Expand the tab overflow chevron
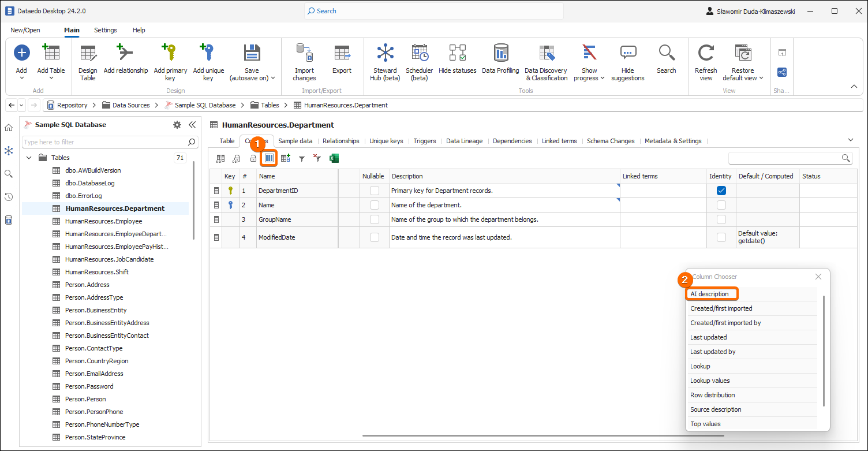Screen dimensions: 868x451 point(851,140)
